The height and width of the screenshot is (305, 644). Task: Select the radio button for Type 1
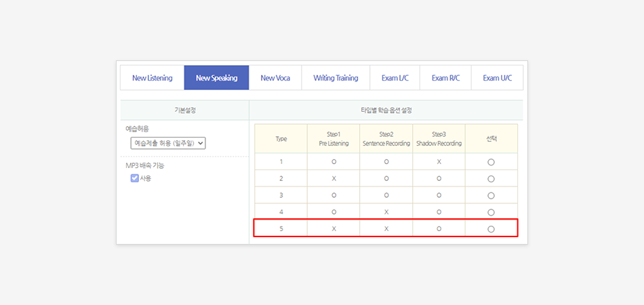click(491, 162)
